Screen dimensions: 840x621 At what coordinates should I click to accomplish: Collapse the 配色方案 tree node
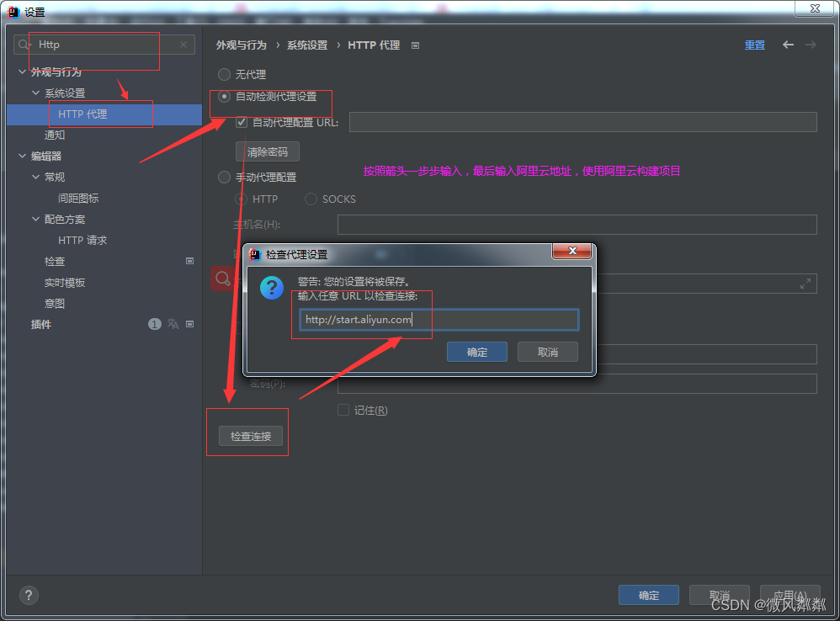pos(35,220)
